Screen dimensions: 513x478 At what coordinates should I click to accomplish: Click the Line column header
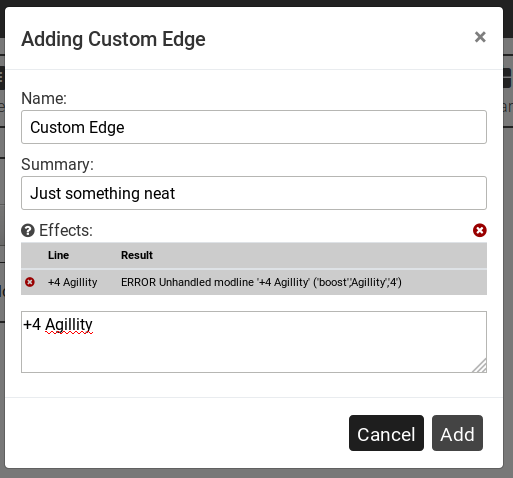58,255
